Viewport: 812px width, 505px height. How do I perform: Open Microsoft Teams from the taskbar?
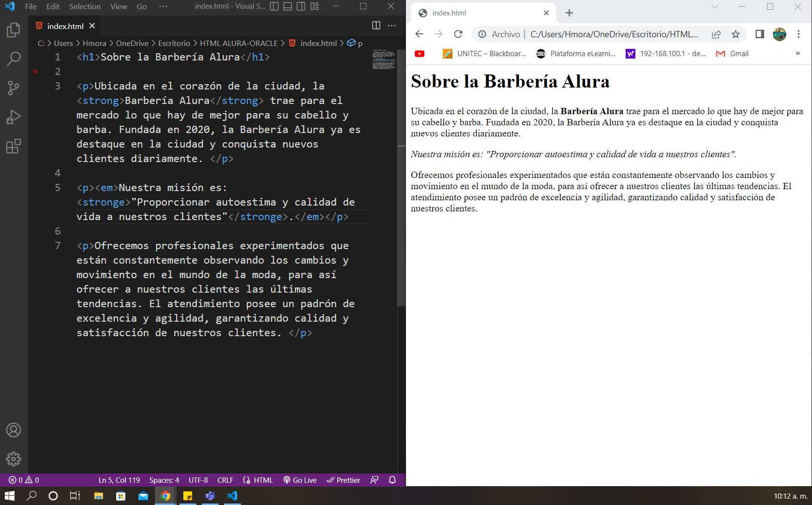coord(210,496)
